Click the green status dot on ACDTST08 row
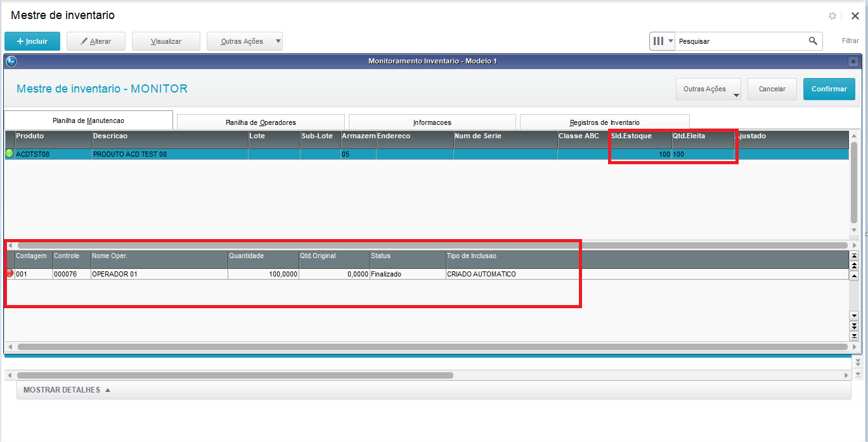The width and height of the screenshot is (868, 442). coord(10,153)
